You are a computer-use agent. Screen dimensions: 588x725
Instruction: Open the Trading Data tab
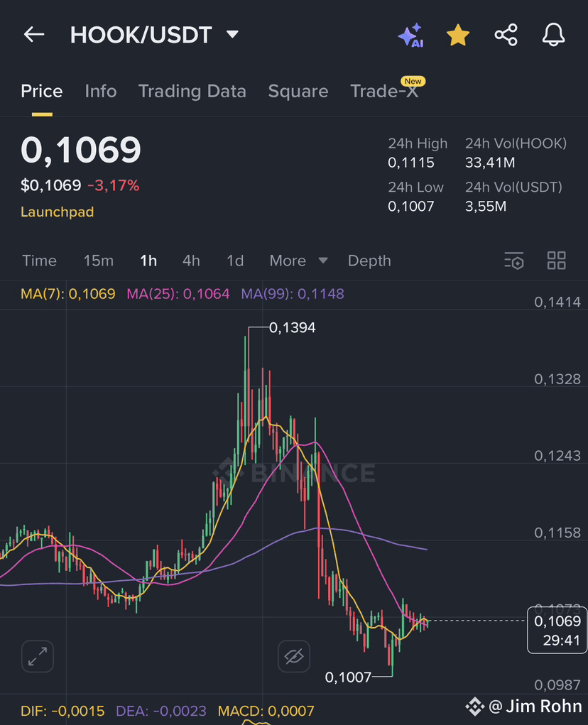click(x=192, y=92)
